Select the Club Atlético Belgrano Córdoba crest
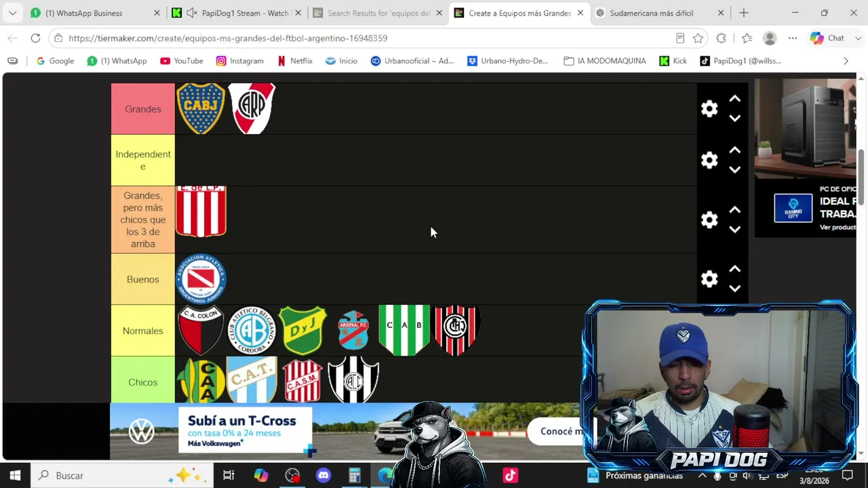The width and height of the screenshot is (868, 488). click(252, 330)
